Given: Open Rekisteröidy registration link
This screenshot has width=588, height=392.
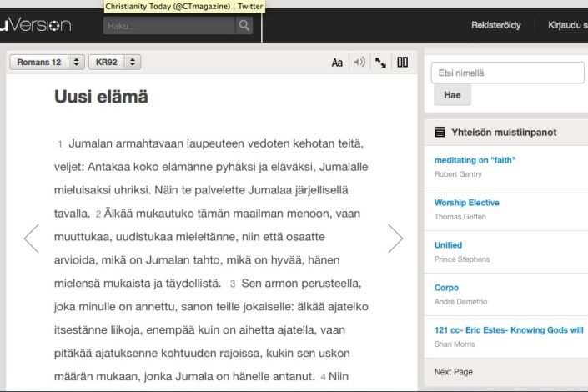Looking at the screenshot, I should 495,25.
